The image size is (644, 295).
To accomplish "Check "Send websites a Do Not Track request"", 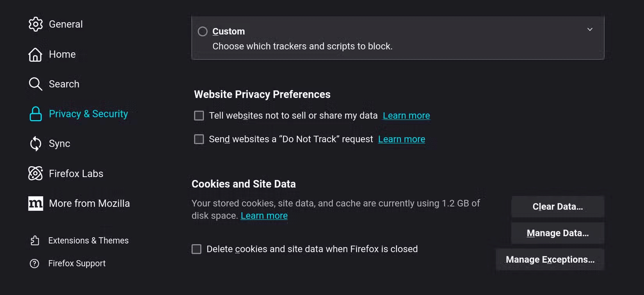I will point(199,139).
